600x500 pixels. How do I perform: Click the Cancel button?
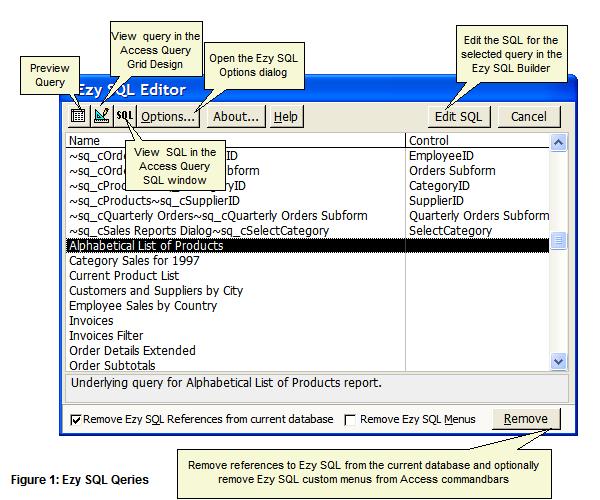(x=528, y=117)
